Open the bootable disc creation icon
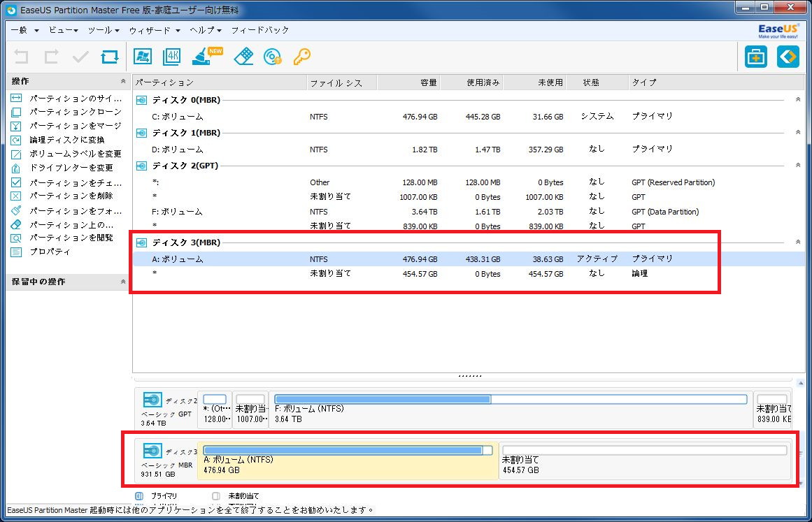The width and height of the screenshot is (812, 522). pos(272,57)
